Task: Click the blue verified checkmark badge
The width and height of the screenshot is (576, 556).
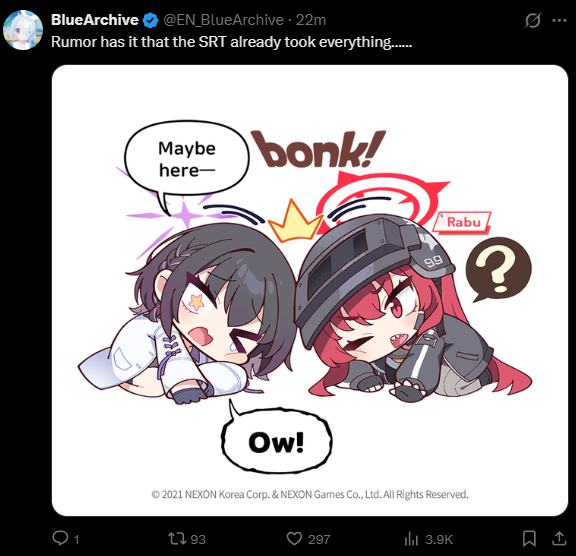Action: click(x=150, y=20)
